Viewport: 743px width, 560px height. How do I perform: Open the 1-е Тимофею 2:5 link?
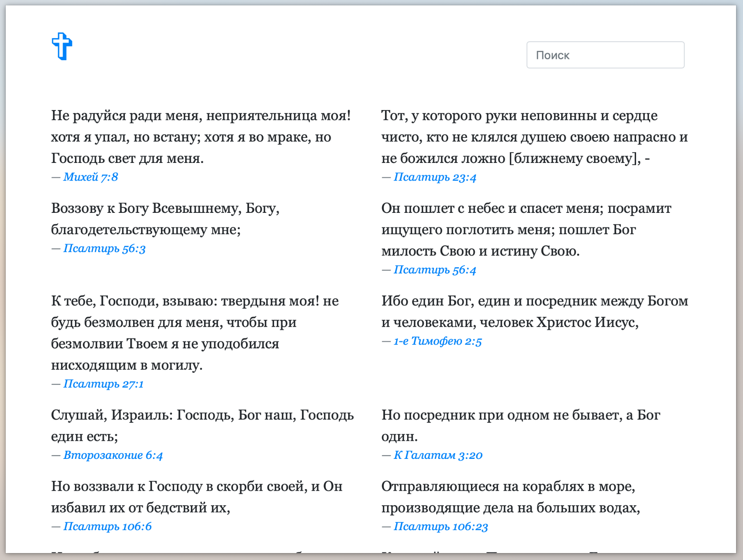point(437,341)
